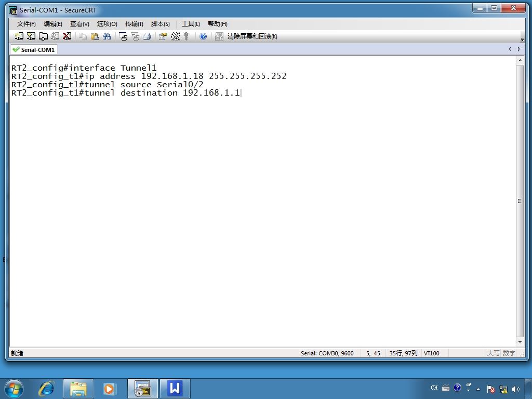Click the tab scroll left arrow
This screenshot has height=399, width=532.
click(x=510, y=49)
